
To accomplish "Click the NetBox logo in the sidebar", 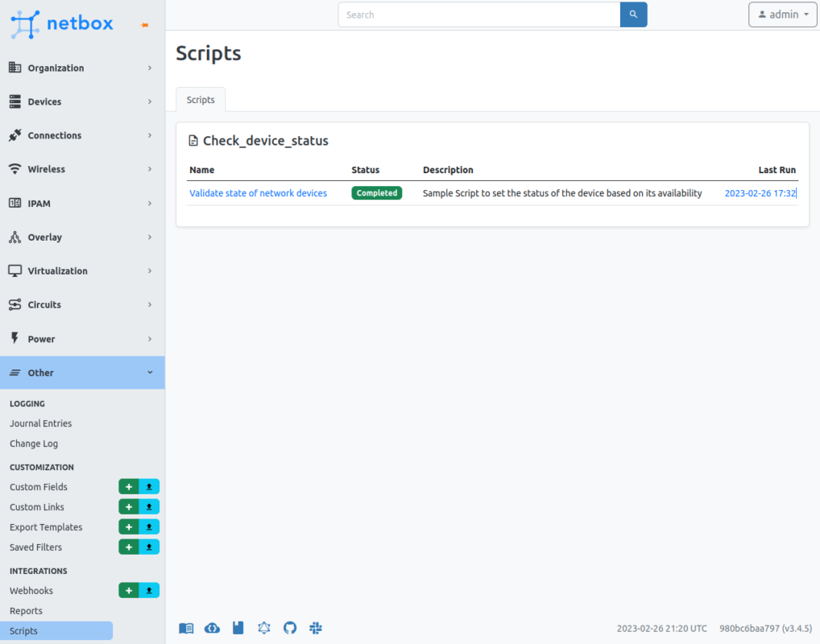I will click(x=62, y=23).
